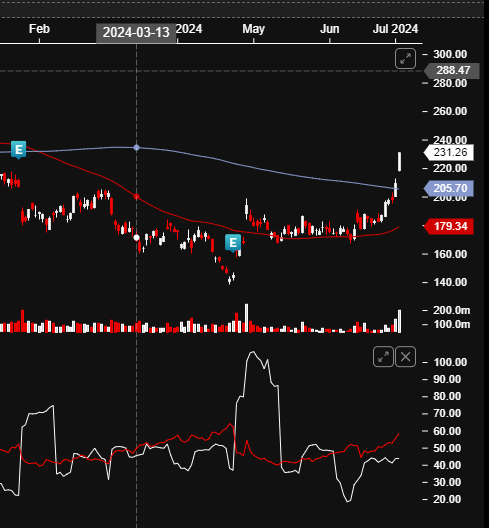Select the latest July candlestick
489x528 pixels.
click(399, 162)
